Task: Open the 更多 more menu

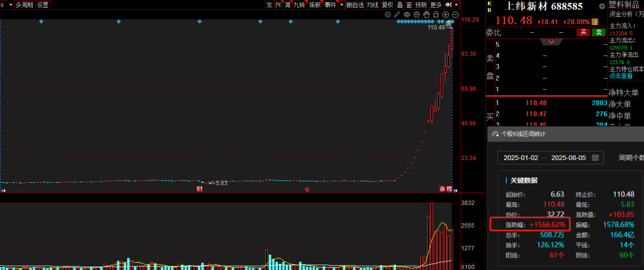Action: point(436,5)
